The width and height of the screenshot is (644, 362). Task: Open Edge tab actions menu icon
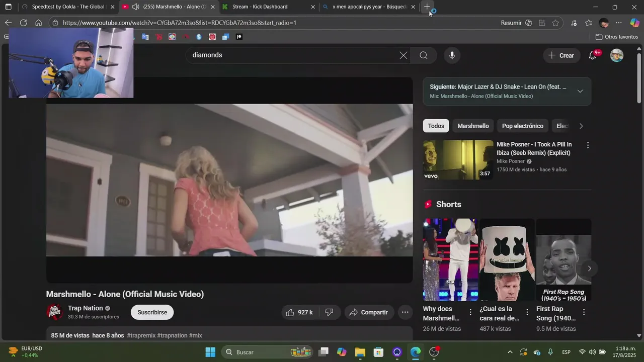click(8, 7)
